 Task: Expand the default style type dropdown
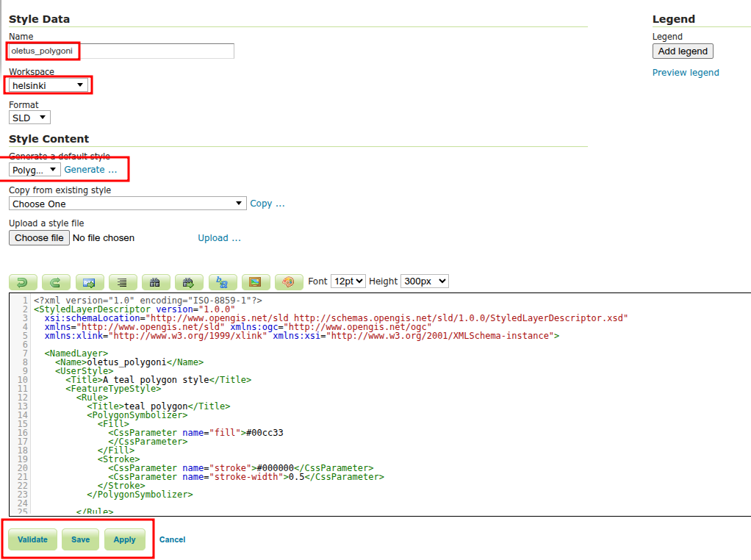35,170
